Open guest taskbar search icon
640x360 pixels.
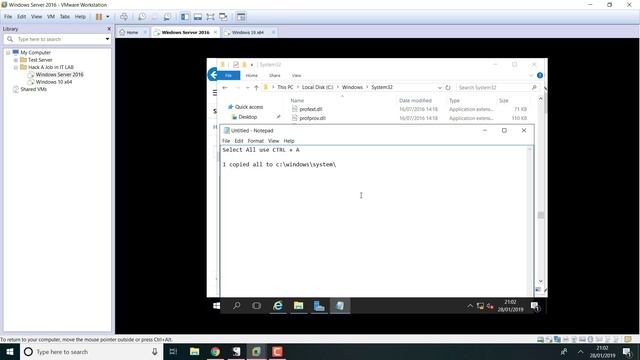[236, 306]
